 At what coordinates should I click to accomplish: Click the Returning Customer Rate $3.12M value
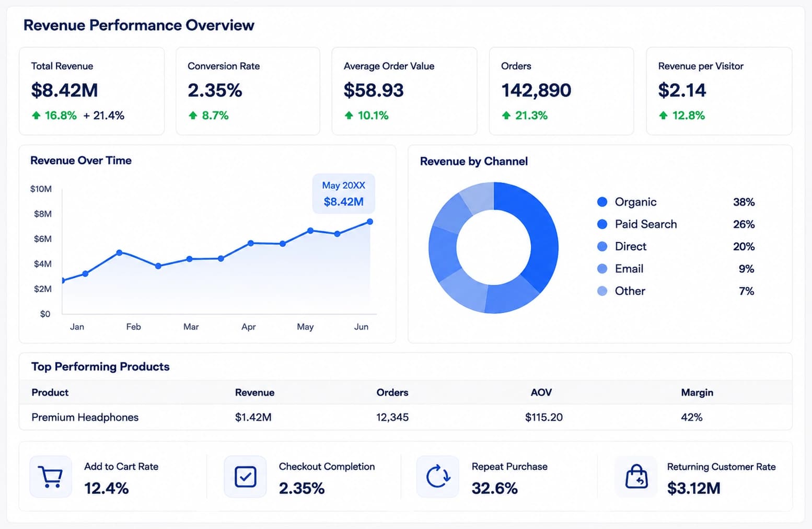click(694, 488)
